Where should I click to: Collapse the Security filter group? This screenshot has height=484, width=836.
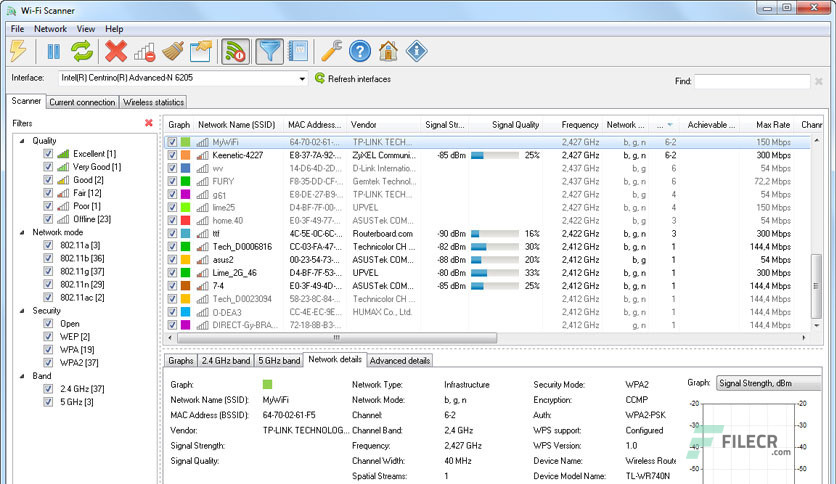tap(22, 311)
